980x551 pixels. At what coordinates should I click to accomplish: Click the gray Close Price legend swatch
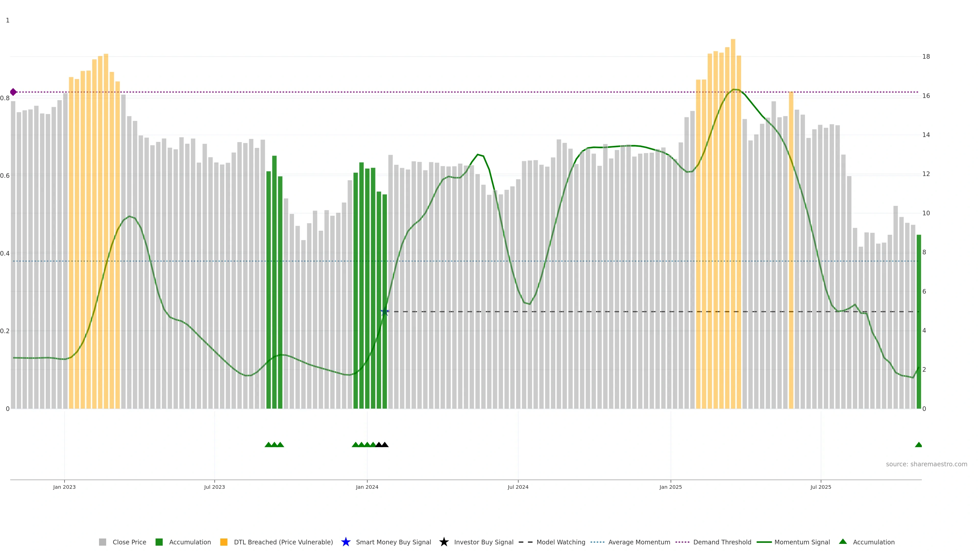click(102, 542)
